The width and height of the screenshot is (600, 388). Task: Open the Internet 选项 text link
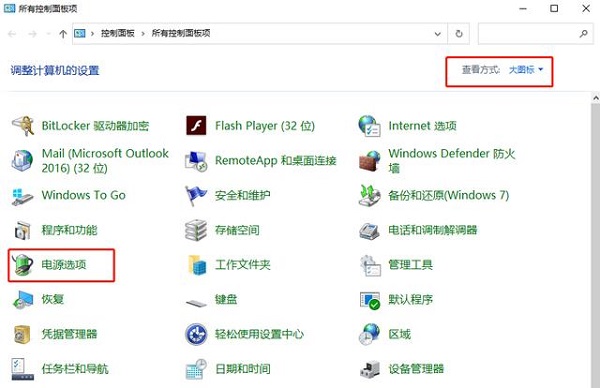422,126
